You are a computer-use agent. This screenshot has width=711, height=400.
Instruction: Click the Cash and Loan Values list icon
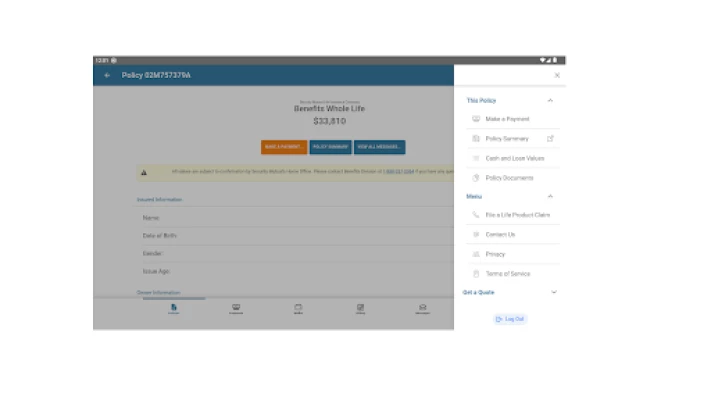click(x=476, y=158)
